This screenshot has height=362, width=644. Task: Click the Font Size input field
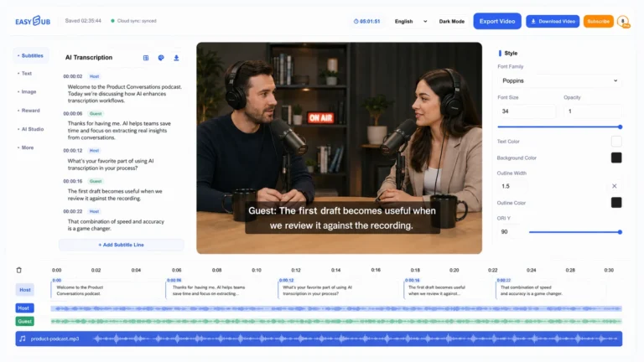tap(527, 111)
